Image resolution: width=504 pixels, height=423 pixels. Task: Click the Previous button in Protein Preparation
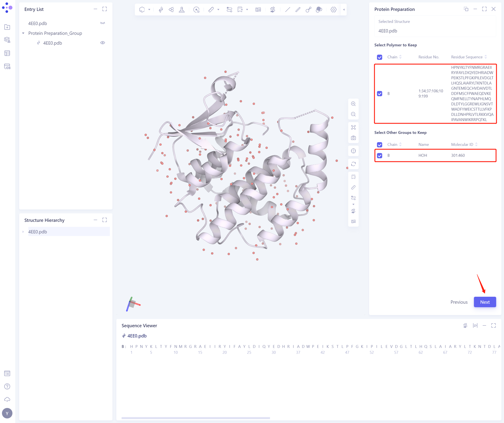(x=459, y=302)
